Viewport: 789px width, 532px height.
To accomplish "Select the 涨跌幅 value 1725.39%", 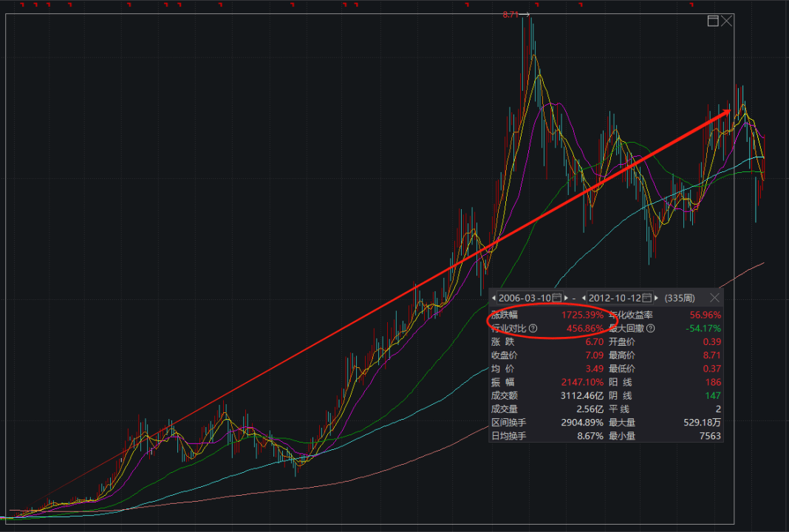I will [x=582, y=315].
